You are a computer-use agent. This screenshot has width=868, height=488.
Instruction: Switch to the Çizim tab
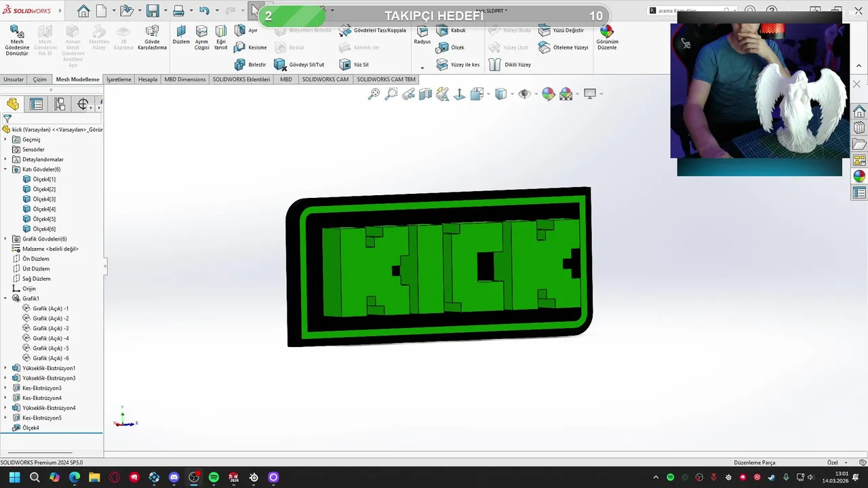40,79
